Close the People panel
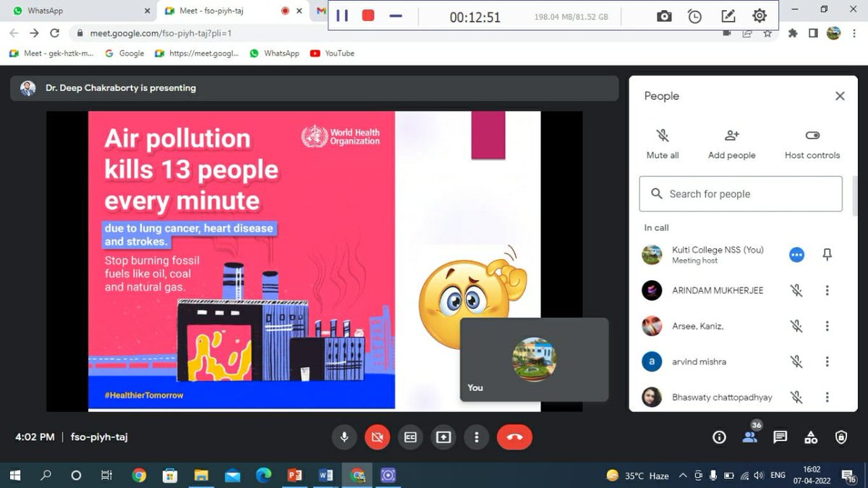Screen dimensions: 868x488 (840, 96)
